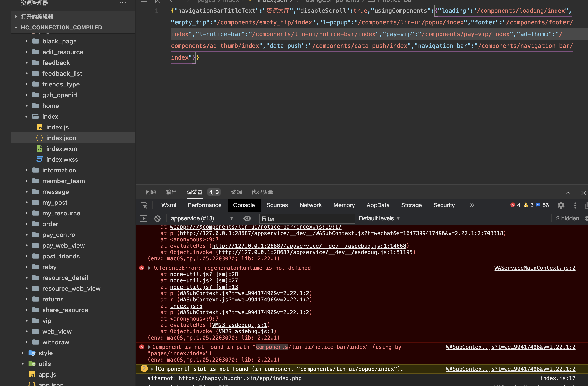Open node-util.js [sm]:28 link
The width and height of the screenshot is (588, 386).
204,274
